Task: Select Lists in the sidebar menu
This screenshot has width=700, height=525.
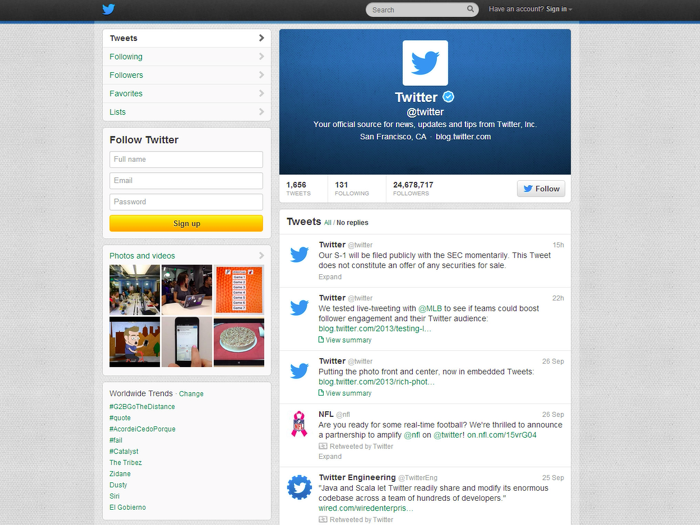Action: (187, 112)
